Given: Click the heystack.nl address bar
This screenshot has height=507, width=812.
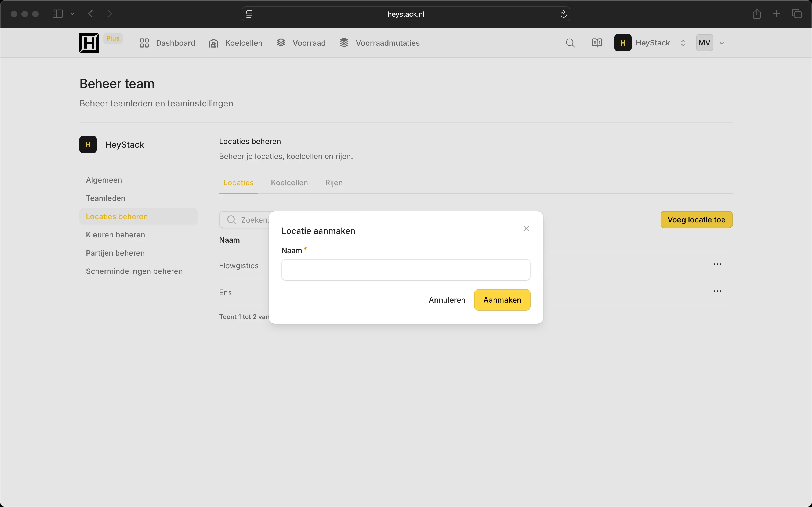Looking at the screenshot, I should [x=406, y=14].
